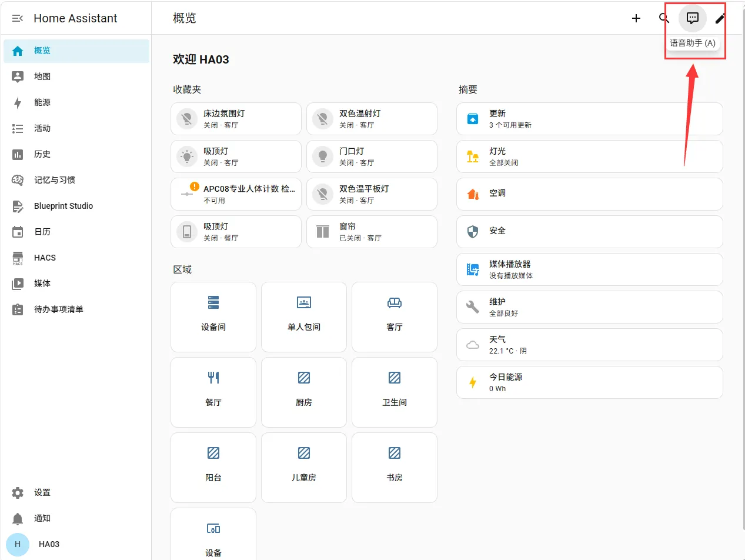Toggle the 吸顶灯 客厅 bulb icon

[x=187, y=156]
